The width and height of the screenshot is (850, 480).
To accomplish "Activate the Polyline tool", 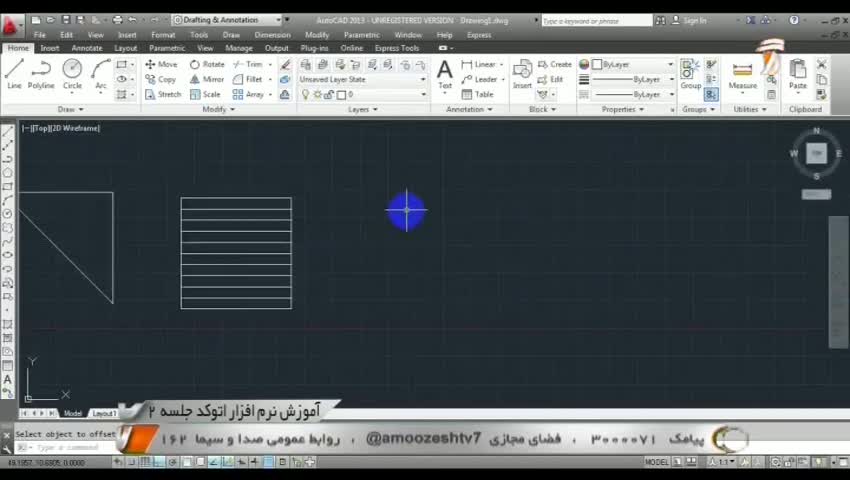I will click(41, 72).
